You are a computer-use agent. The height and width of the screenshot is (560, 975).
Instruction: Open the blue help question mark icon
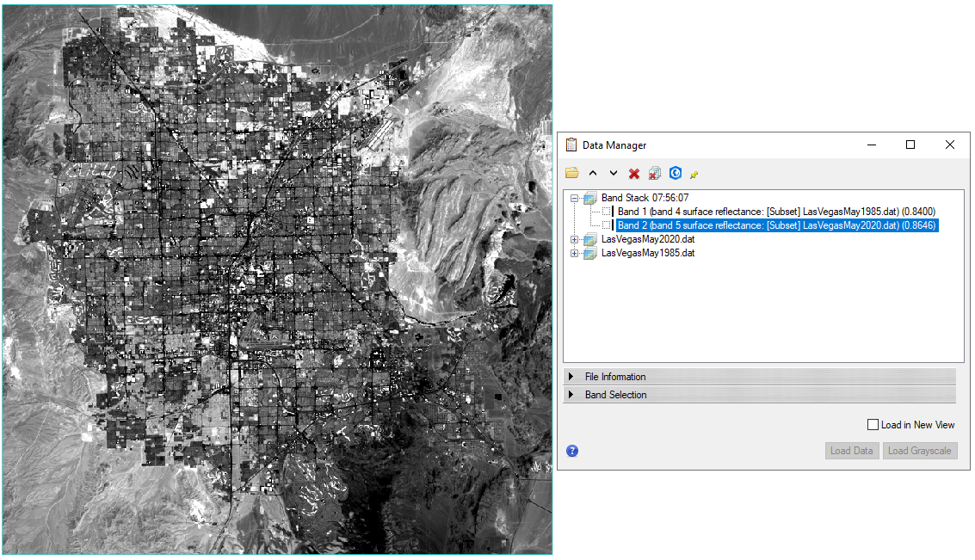click(x=572, y=451)
